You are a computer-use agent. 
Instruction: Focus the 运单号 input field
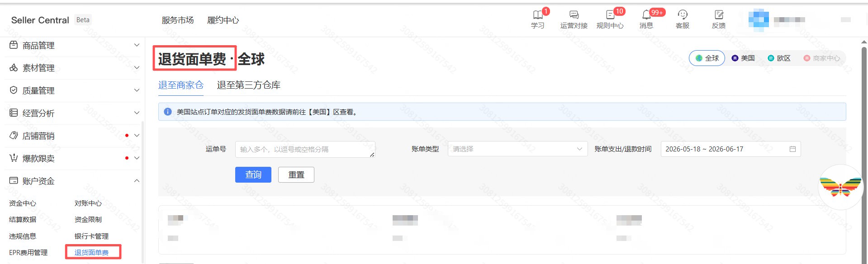(305, 149)
